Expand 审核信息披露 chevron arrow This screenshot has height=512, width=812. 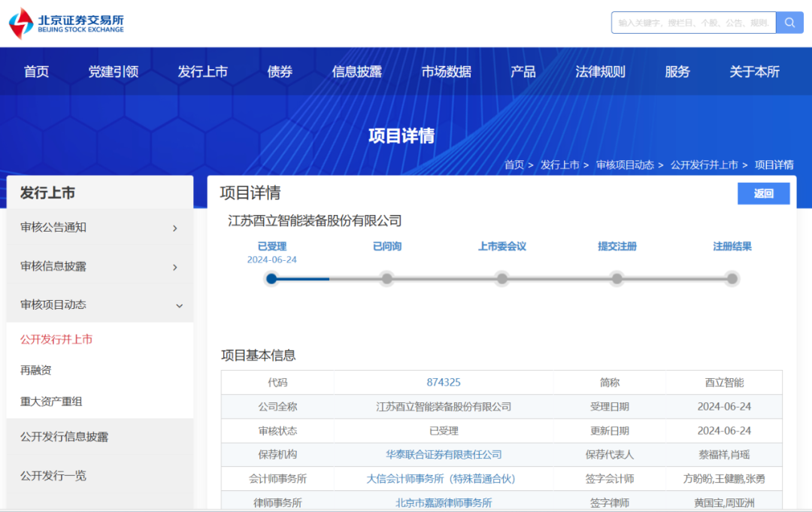pyautogui.click(x=175, y=267)
